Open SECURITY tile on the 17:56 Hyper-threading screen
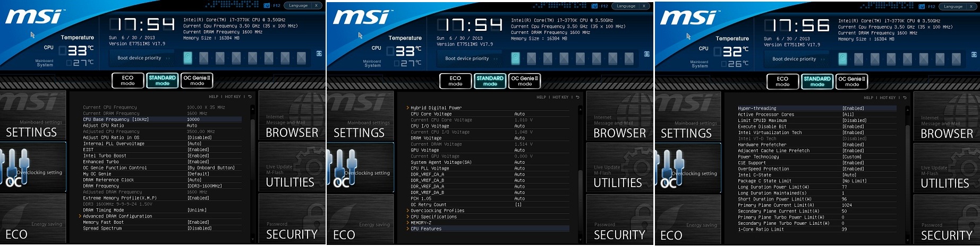 (x=947, y=219)
